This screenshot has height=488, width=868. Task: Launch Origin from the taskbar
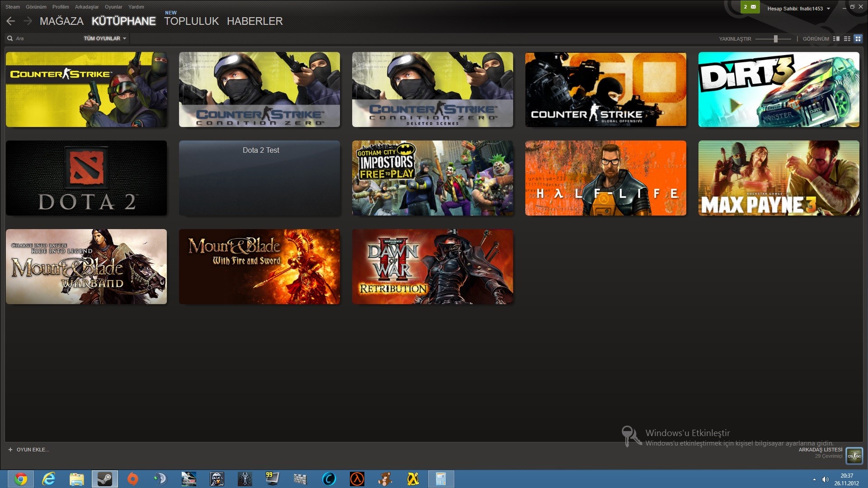point(132,479)
